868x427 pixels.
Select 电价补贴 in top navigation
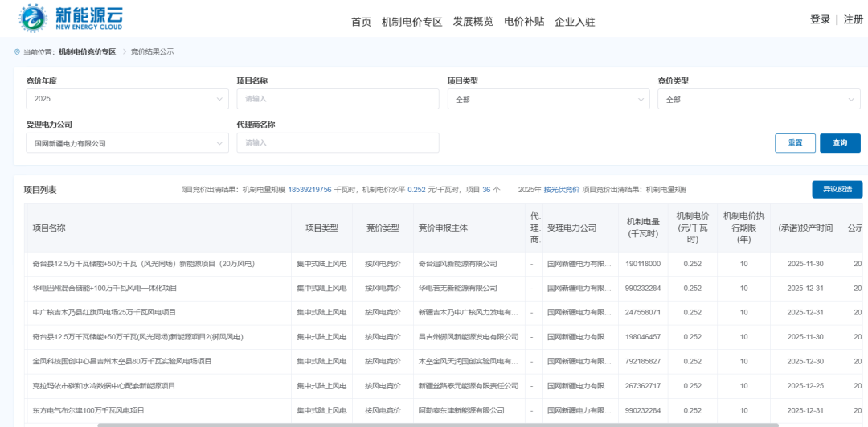(524, 22)
